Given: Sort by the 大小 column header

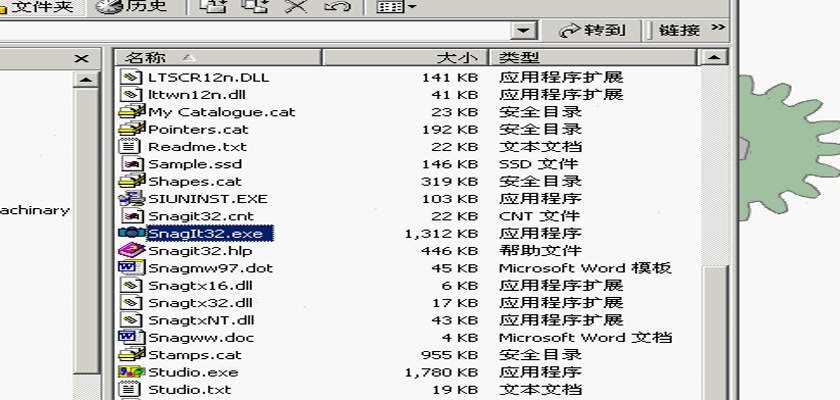Looking at the screenshot, I should click(406, 57).
